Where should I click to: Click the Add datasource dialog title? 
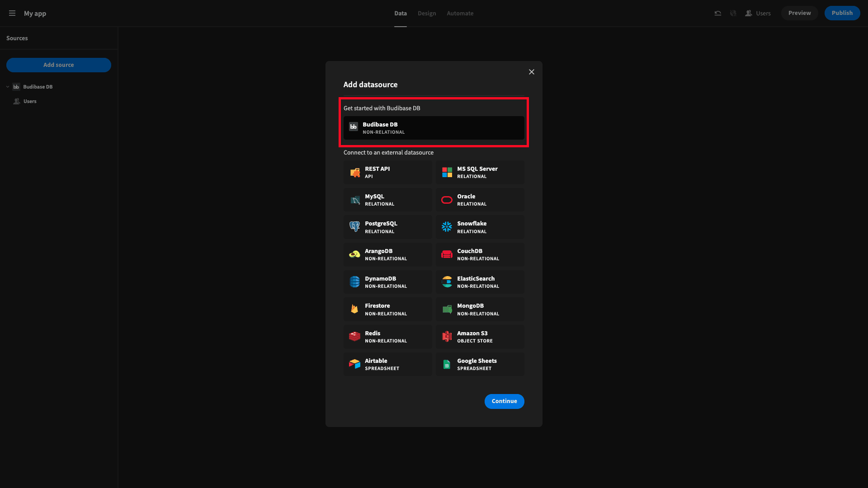click(370, 84)
